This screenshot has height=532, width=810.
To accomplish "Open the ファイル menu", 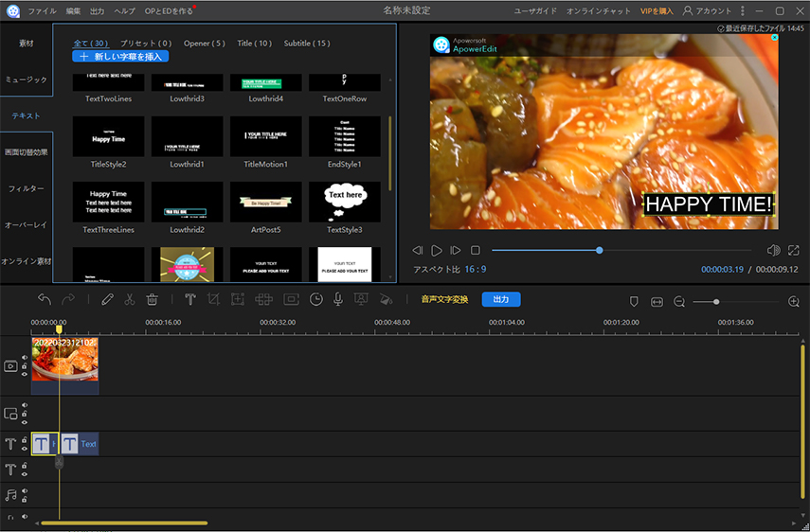I will coord(42,10).
